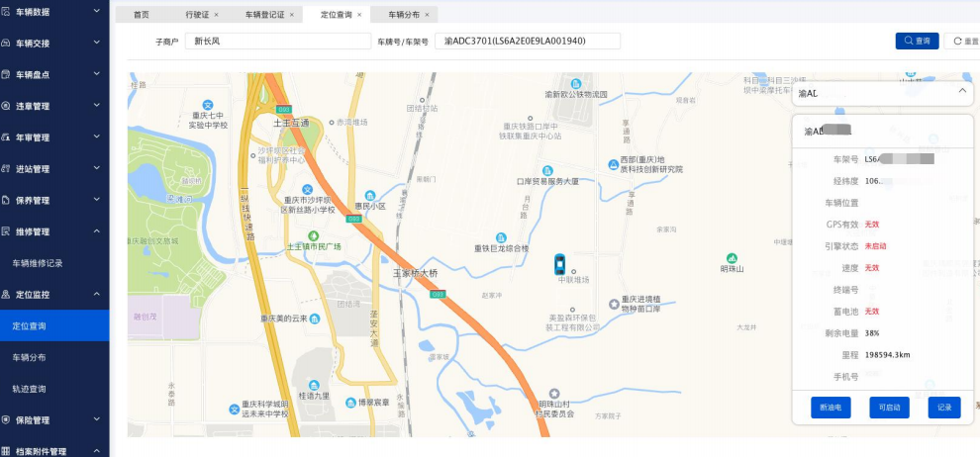
Task: Click the blue vehicle marker on the map
Action: [x=559, y=264]
